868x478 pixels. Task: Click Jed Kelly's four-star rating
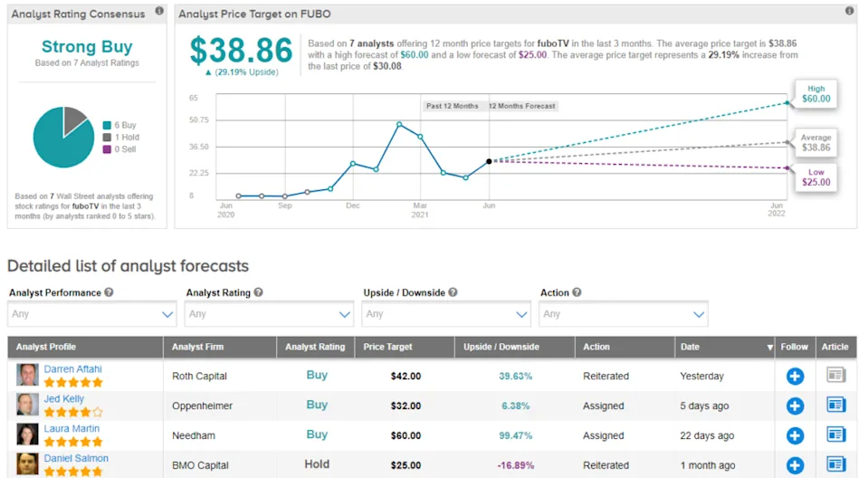[73, 412]
